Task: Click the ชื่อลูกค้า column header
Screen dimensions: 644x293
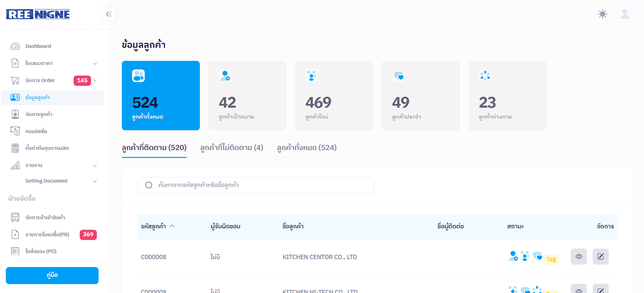Action: (x=293, y=226)
